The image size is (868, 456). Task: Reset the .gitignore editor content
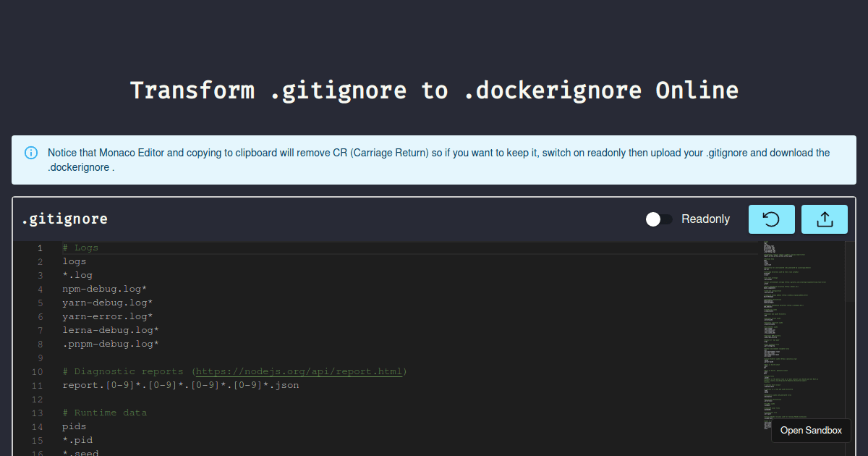point(771,219)
